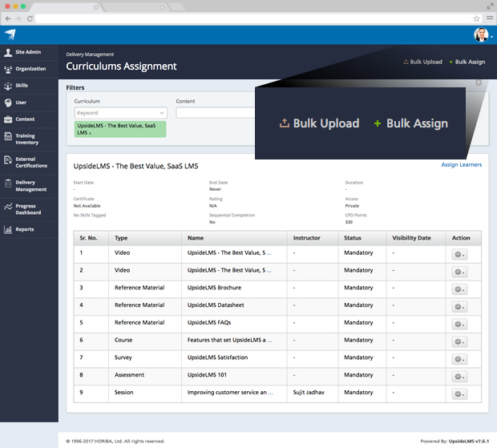Viewport: 497px width, 448px height.
Task: Expand truncated 'Features that set UpsideLMS' name
Action: pos(269,341)
